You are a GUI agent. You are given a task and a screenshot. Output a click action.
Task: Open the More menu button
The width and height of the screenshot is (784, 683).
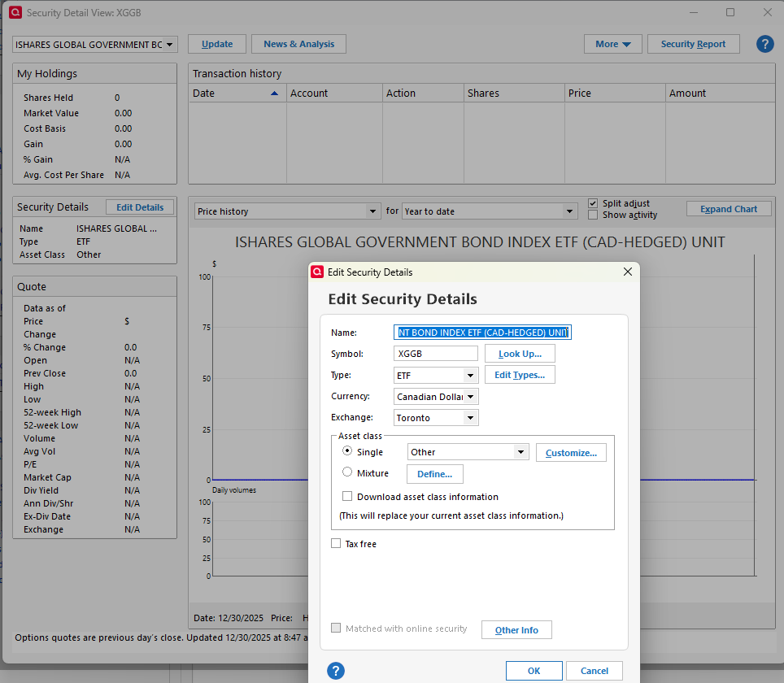coord(612,44)
